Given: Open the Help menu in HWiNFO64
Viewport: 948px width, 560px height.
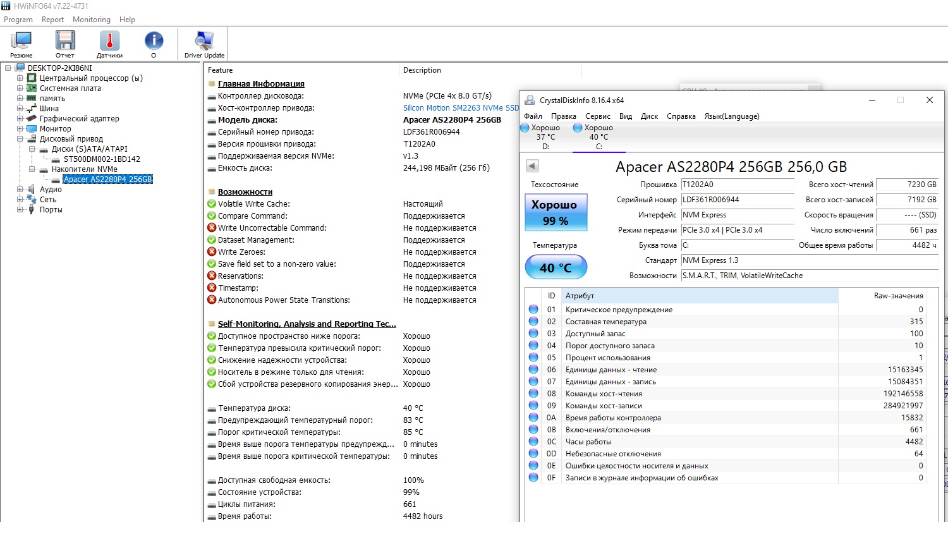Looking at the screenshot, I should [127, 20].
